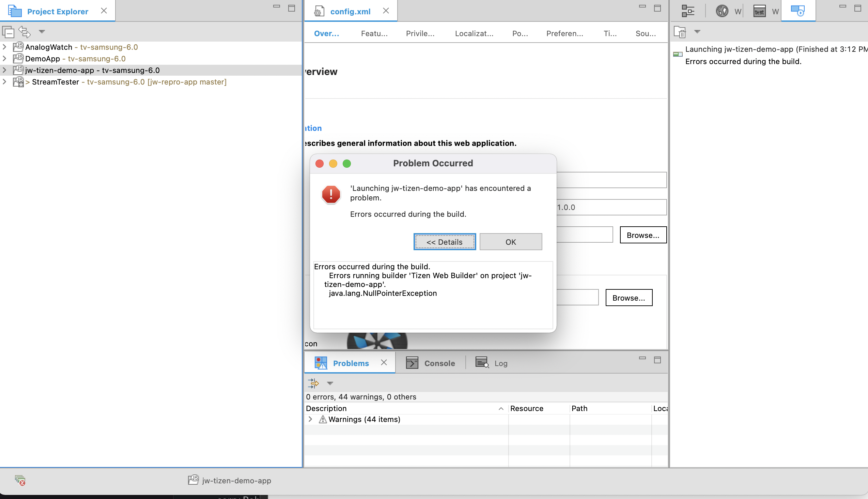868x499 pixels.
Task: Open the Outline view icon
Action: (688, 11)
